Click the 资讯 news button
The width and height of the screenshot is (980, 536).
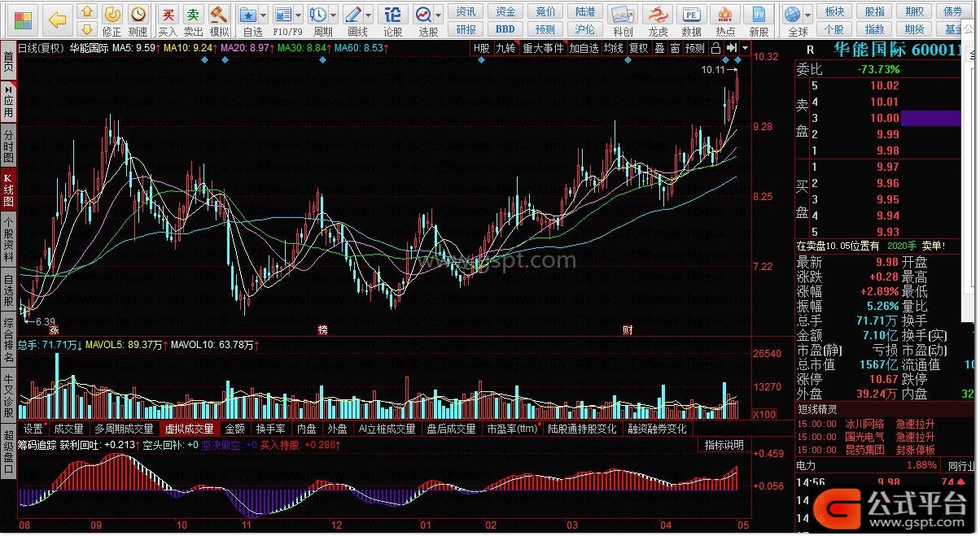[466, 11]
